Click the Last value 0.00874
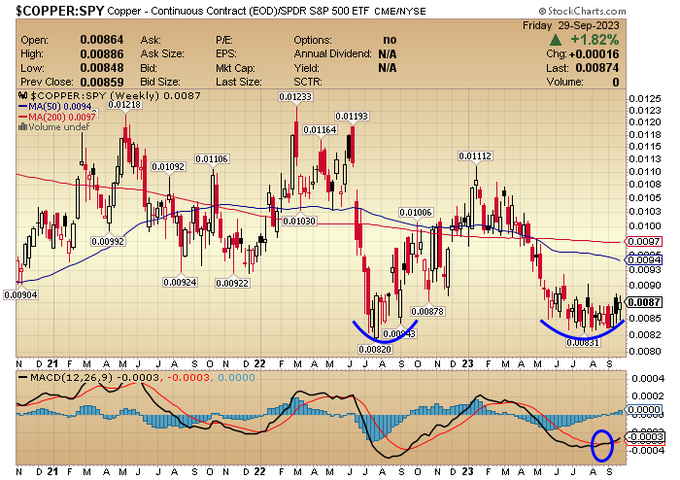 tap(597, 68)
